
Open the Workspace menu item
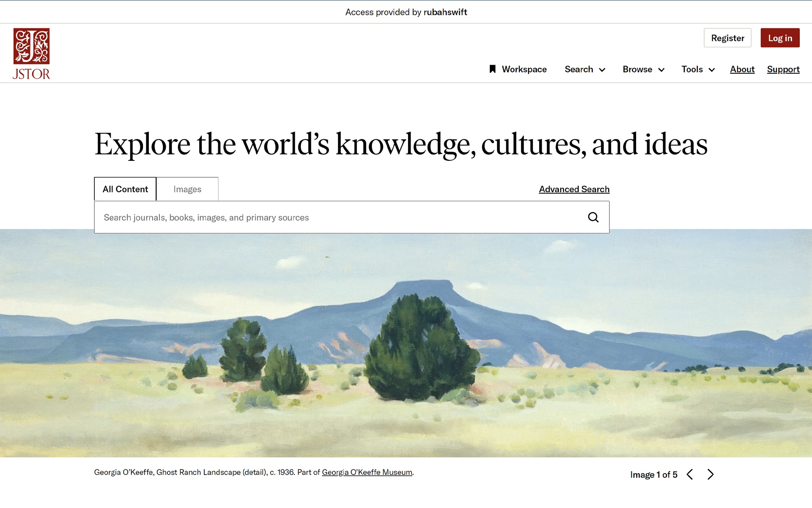coord(518,69)
